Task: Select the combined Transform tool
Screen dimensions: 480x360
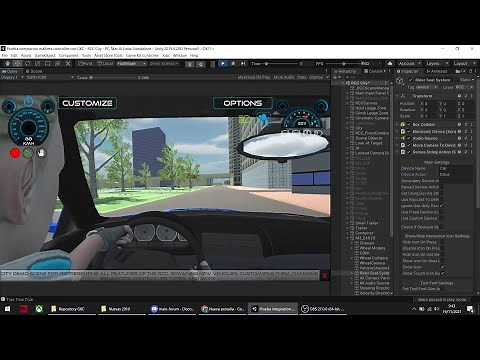Action: click(x=57, y=64)
